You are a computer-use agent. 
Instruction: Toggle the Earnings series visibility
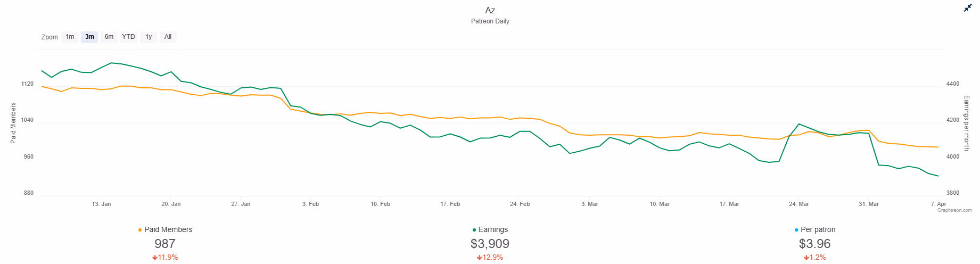click(493, 229)
